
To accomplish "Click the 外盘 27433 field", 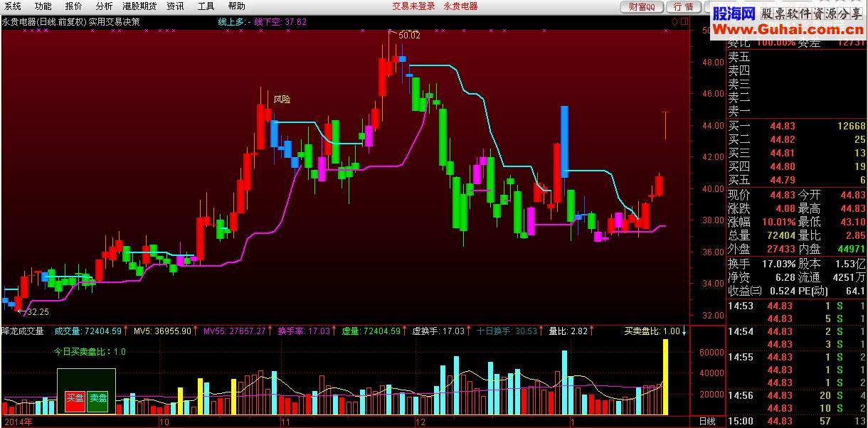I will tap(761, 249).
